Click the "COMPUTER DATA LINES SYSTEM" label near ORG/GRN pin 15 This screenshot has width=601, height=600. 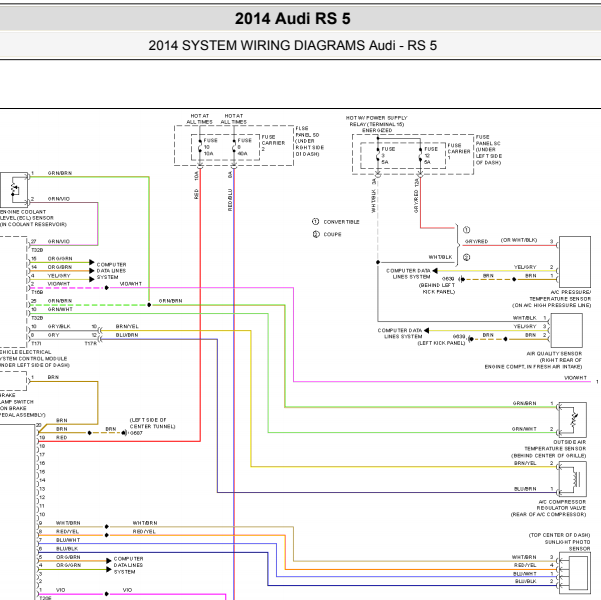(x=111, y=271)
